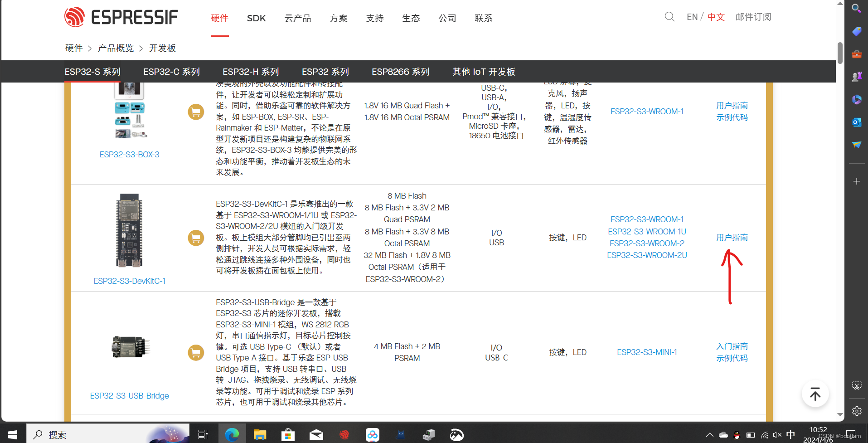Open 用户指南 for ESP32-S3-DevKitC-1
The width and height of the screenshot is (868, 443).
(x=732, y=238)
